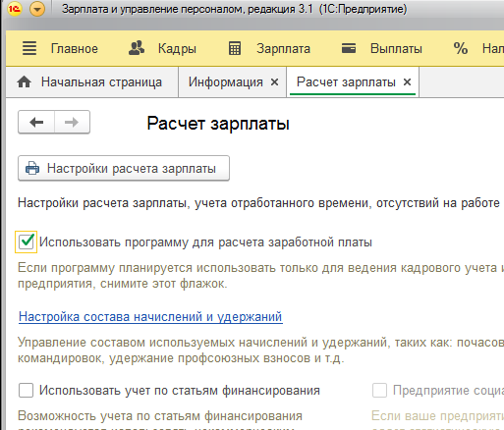Open the orange main menu dropdown arrow
The width and height of the screenshot is (504, 430).
[37, 9]
